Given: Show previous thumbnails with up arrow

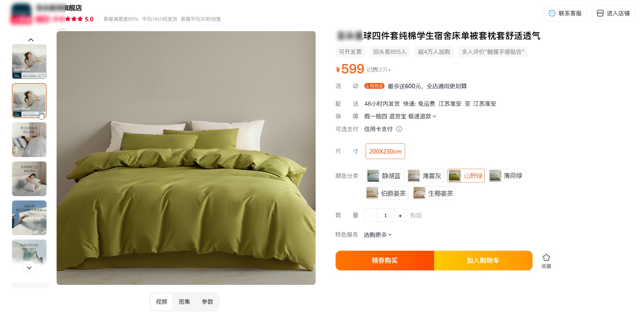Looking at the screenshot, I should click(31, 40).
